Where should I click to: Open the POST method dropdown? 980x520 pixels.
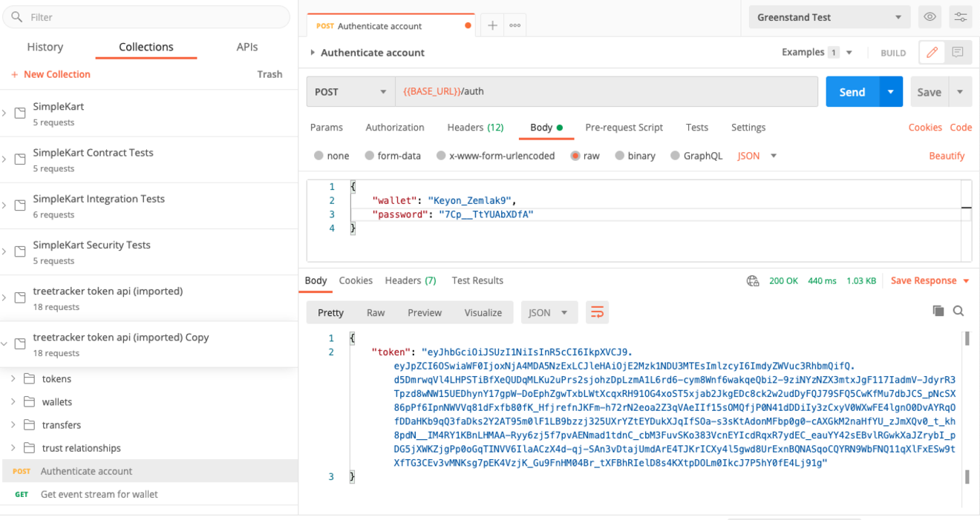click(350, 92)
